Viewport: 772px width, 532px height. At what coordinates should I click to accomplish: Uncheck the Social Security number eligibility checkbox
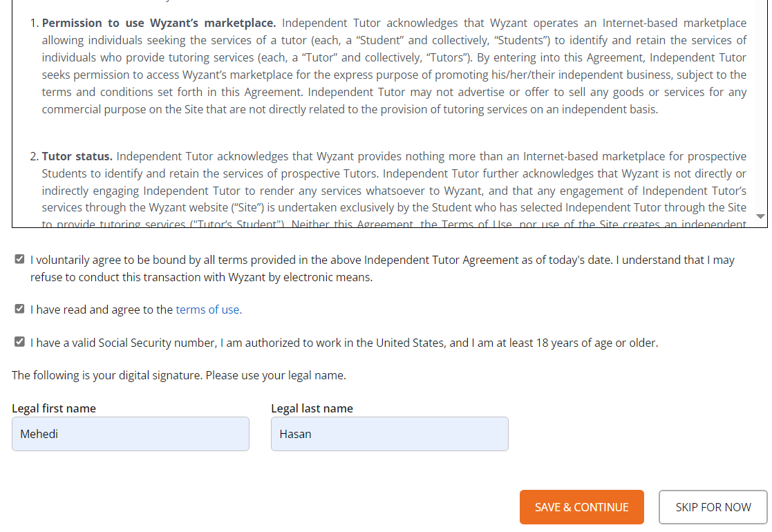tap(19, 342)
